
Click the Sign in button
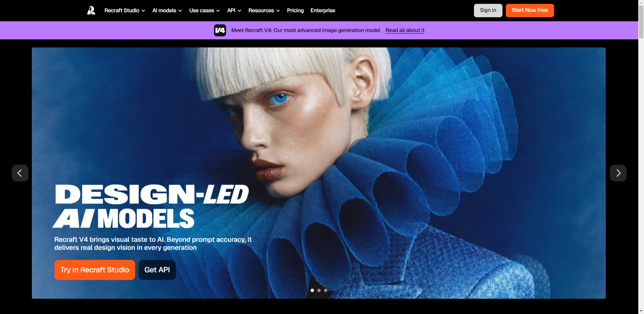(488, 10)
